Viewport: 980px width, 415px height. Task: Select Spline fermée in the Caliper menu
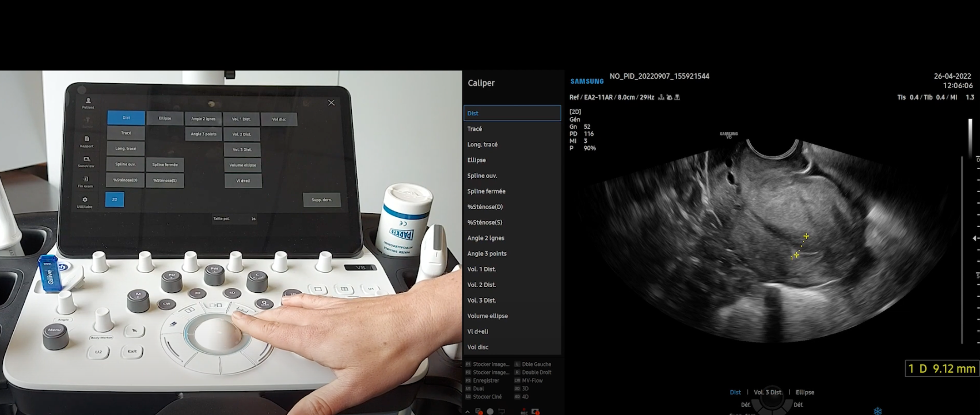click(x=512, y=191)
